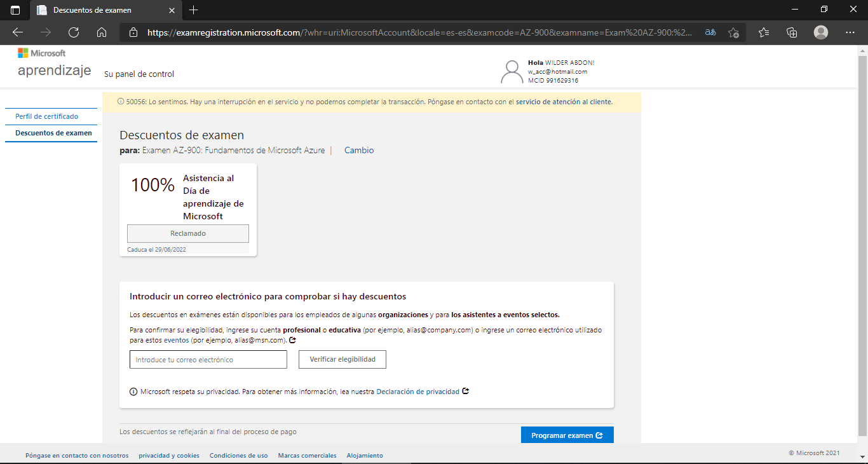This screenshot has width=868, height=464.
Task: Click the site information lock icon
Action: (133, 32)
